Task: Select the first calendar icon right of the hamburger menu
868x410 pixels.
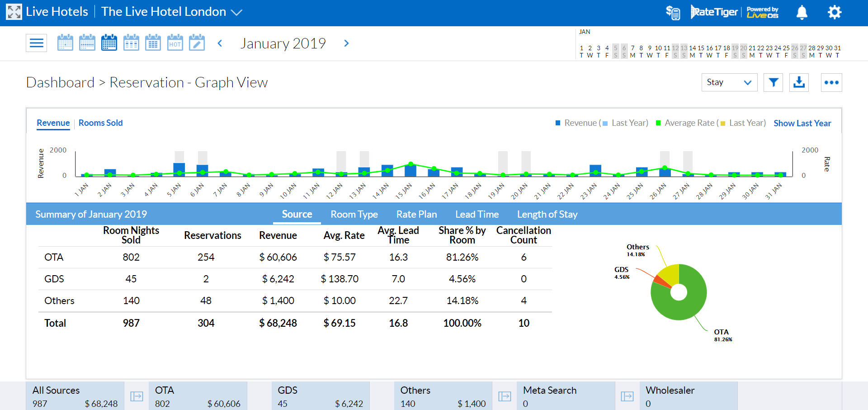Action: click(66, 43)
